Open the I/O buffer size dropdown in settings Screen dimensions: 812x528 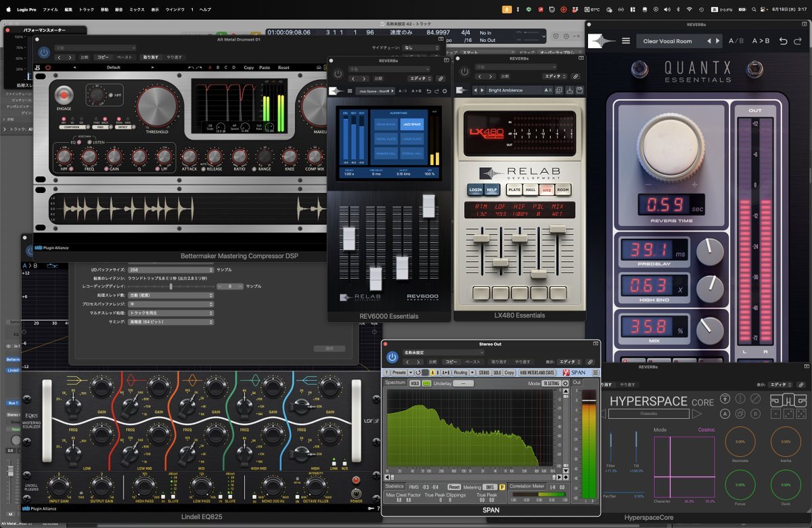click(x=171, y=269)
